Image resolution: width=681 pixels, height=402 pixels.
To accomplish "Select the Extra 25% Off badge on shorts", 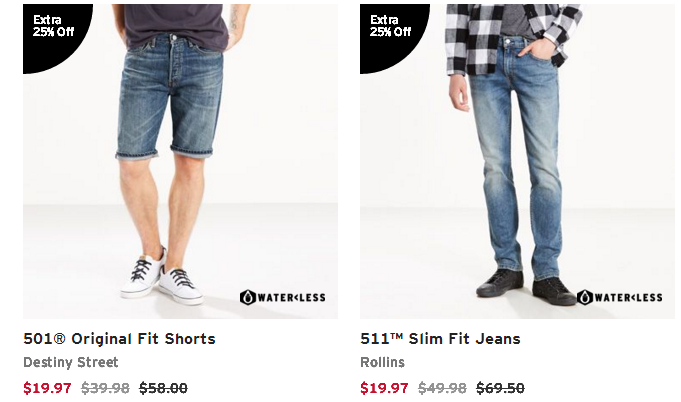I will pyautogui.click(x=53, y=26).
